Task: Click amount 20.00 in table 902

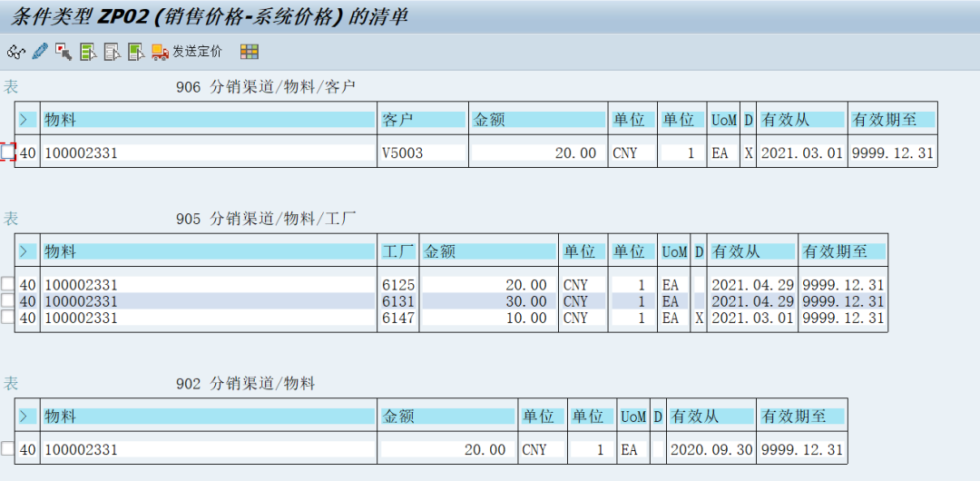Action: [x=448, y=450]
